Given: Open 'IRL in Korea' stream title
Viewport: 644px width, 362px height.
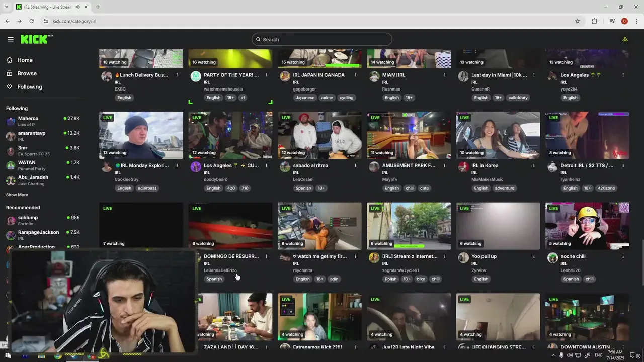Looking at the screenshot, I should (485, 165).
